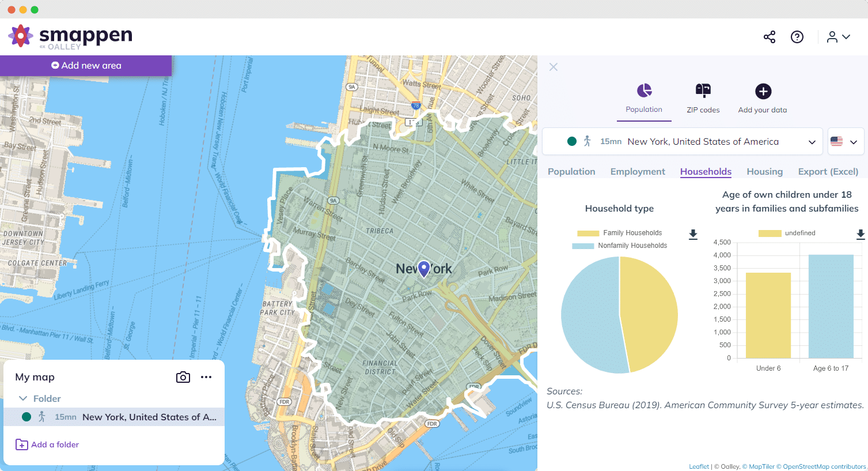The image size is (868, 471).
Task: Take a snapshot with the camera icon
Action: point(183,377)
